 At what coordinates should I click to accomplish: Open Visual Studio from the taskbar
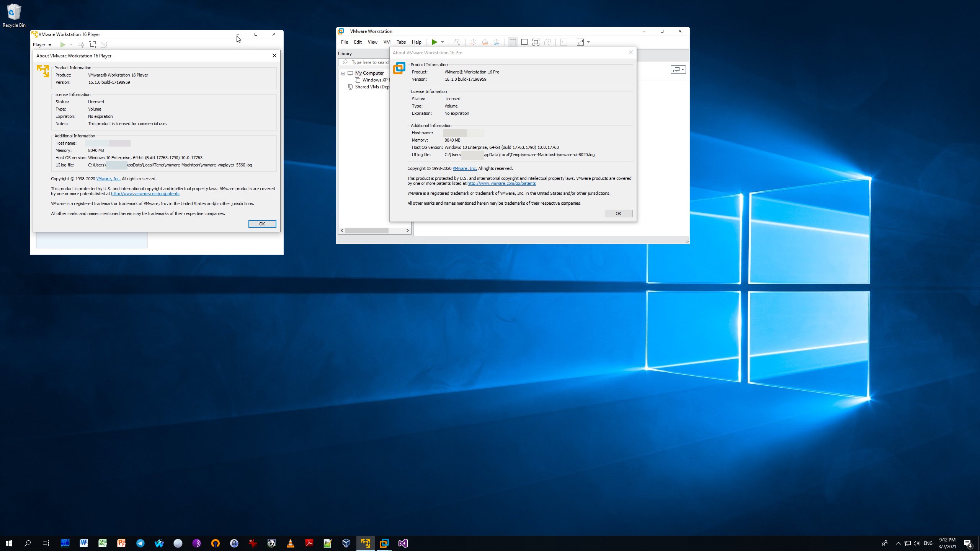403,543
